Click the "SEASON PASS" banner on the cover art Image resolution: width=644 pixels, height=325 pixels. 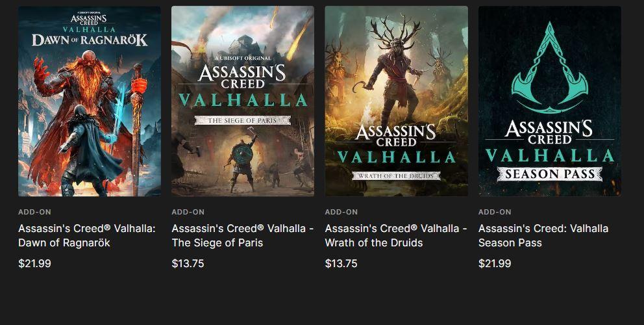(x=549, y=174)
